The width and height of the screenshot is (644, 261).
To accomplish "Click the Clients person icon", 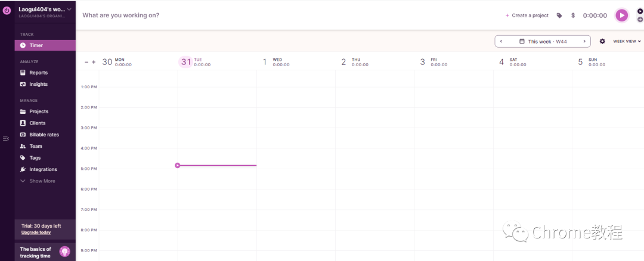I will coord(23,123).
